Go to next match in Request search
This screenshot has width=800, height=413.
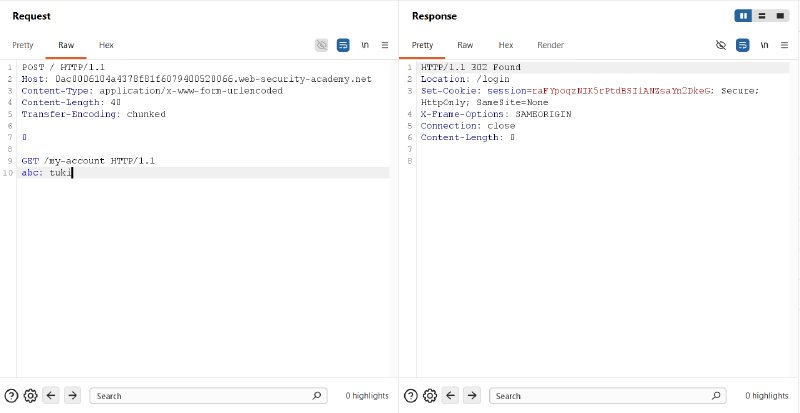(x=72, y=395)
